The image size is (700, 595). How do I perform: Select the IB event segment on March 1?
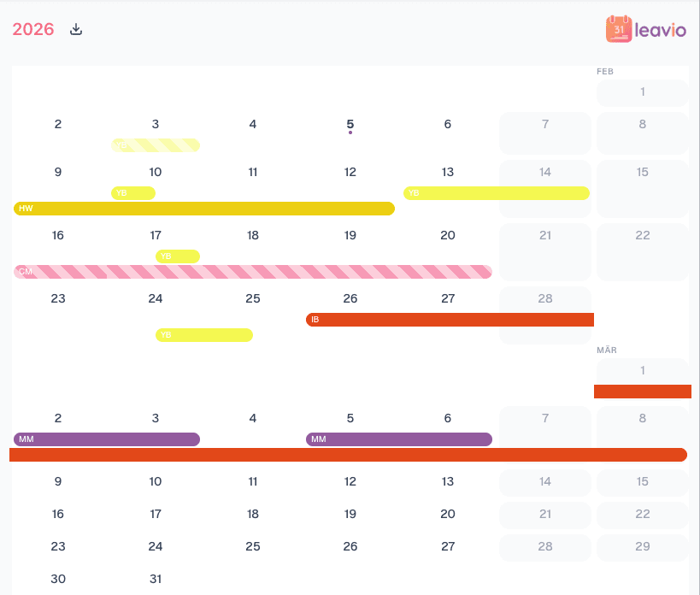tap(643, 392)
